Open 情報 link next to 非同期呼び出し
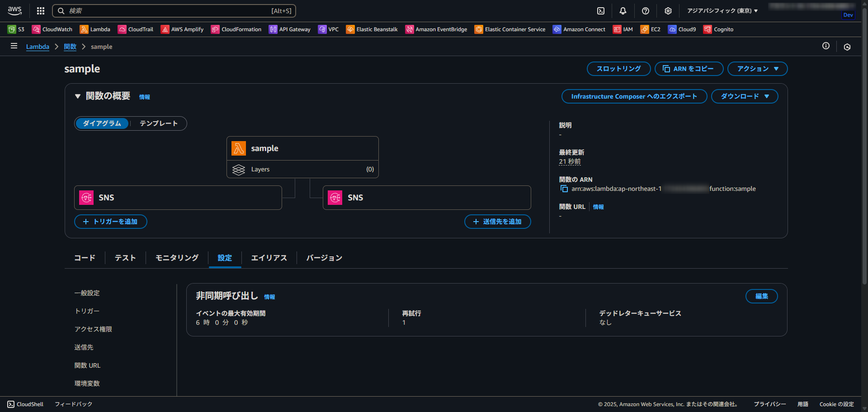The image size is (868, 412). tap(269, 297)
